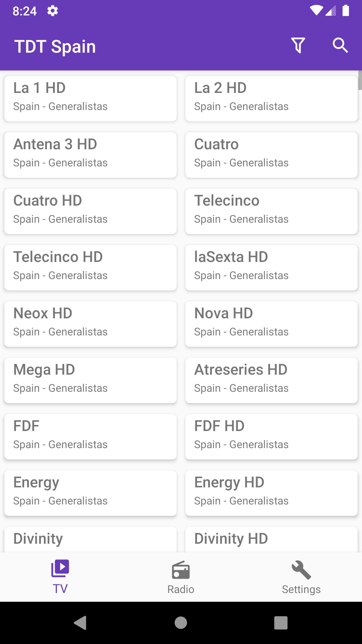
Task: Click the vertical scrollbar handle
Action: (x=360, y=80)
